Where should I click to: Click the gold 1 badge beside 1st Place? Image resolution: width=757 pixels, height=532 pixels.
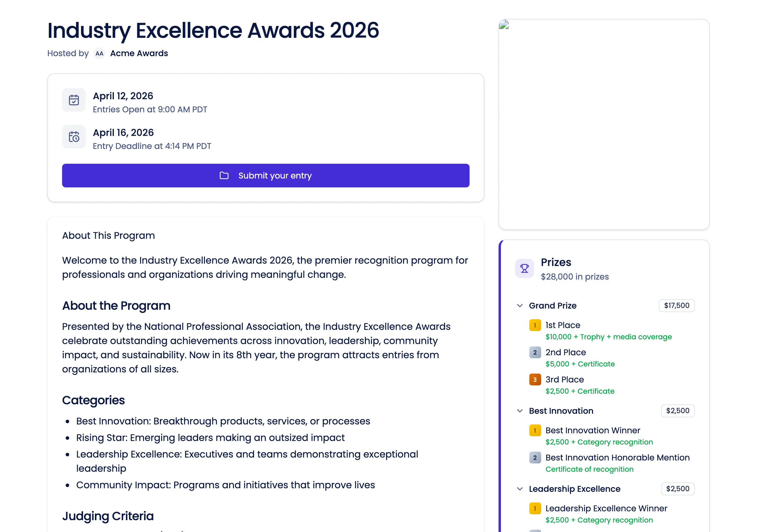click(x=534, y=325)
